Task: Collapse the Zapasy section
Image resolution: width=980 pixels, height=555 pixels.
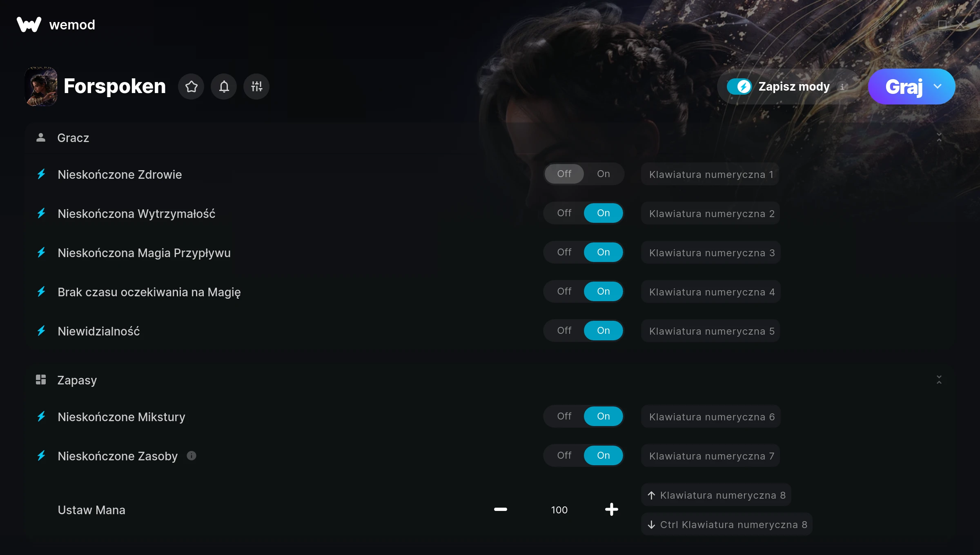Action: (x=939, y=380)
